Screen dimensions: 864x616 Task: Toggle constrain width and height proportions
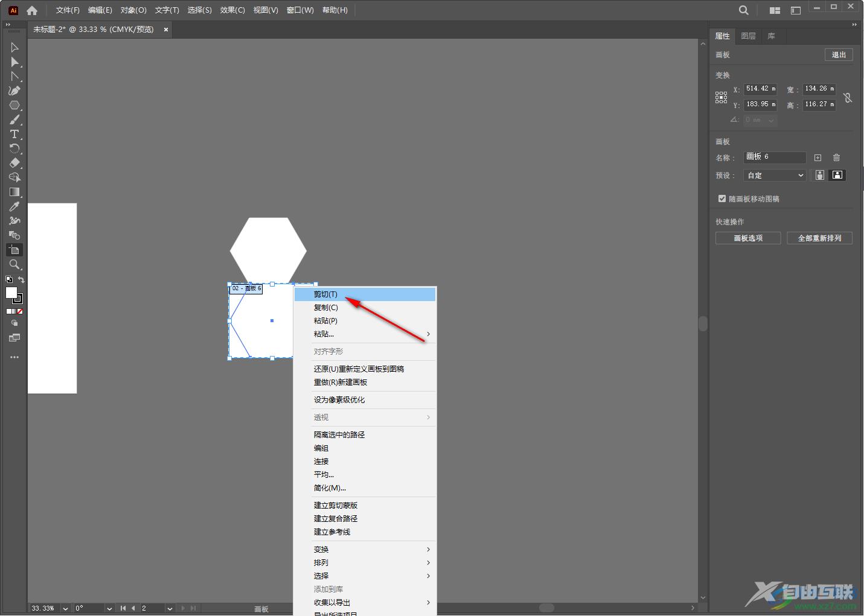coord(848,97)
